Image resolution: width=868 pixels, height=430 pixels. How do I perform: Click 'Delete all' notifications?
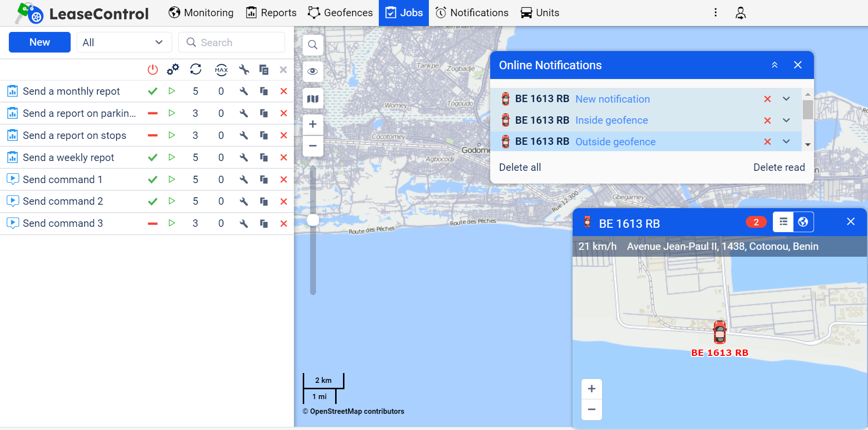coord(520,167)
